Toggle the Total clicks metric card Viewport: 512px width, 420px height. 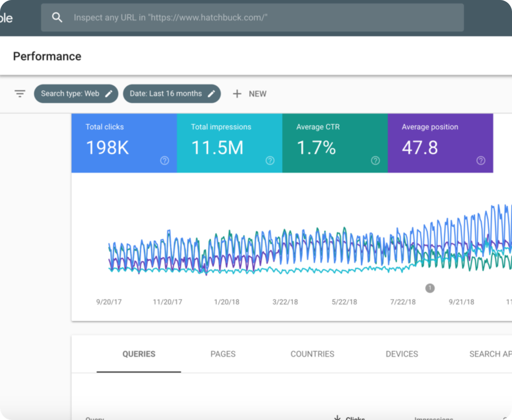(x=124, y=143)
